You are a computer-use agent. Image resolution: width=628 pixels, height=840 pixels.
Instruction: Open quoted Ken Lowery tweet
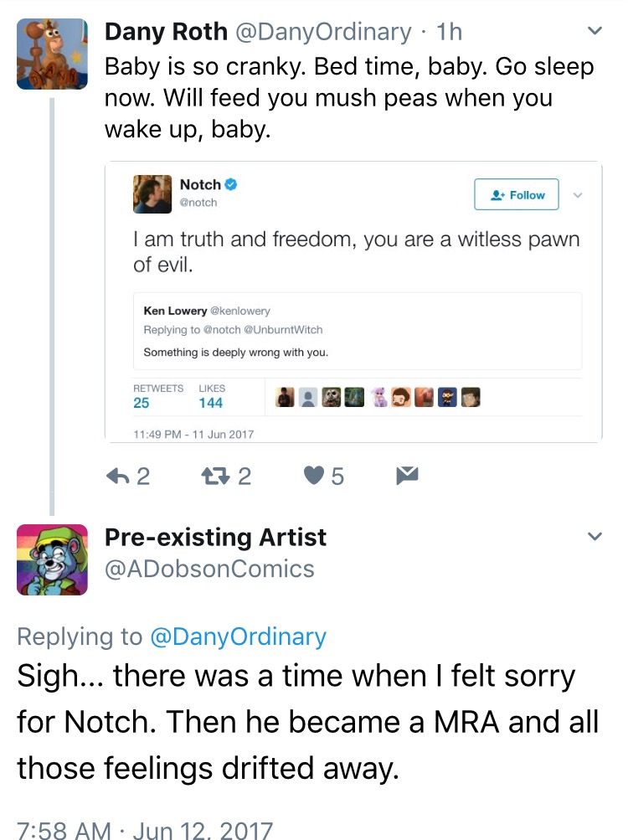click(x=358, y=331)
